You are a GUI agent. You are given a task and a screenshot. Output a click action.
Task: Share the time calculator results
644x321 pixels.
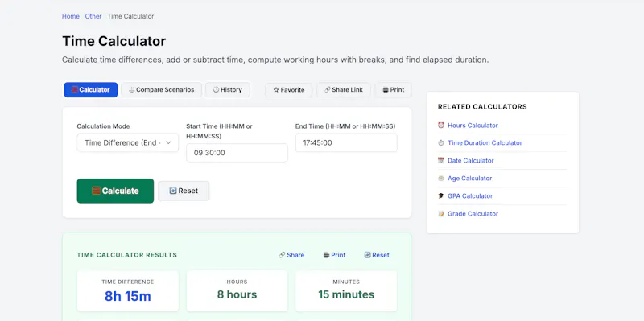point(291,255)
